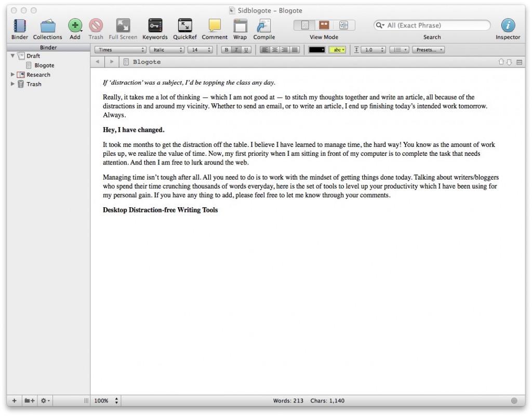Toggle Wrap mode in the toolbar
This screenshot has height=416, width=532.
[240, 25]
